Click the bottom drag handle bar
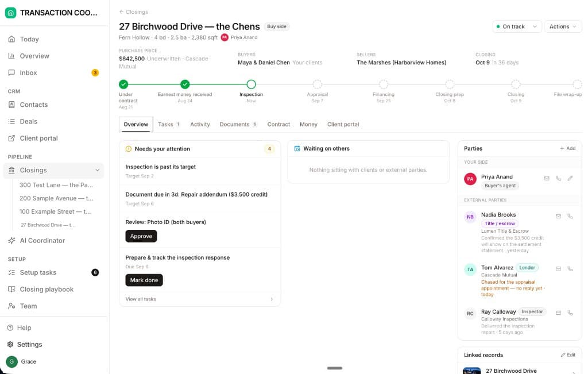Viewport: 588px width, 374px height. point(335,368)
